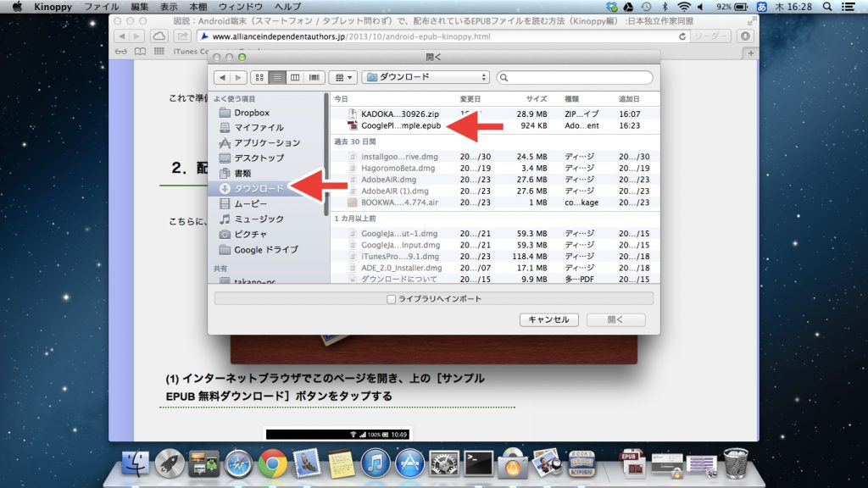Go back in file dialog navigation
868x488 pixels.
click(x=222, y=77)
